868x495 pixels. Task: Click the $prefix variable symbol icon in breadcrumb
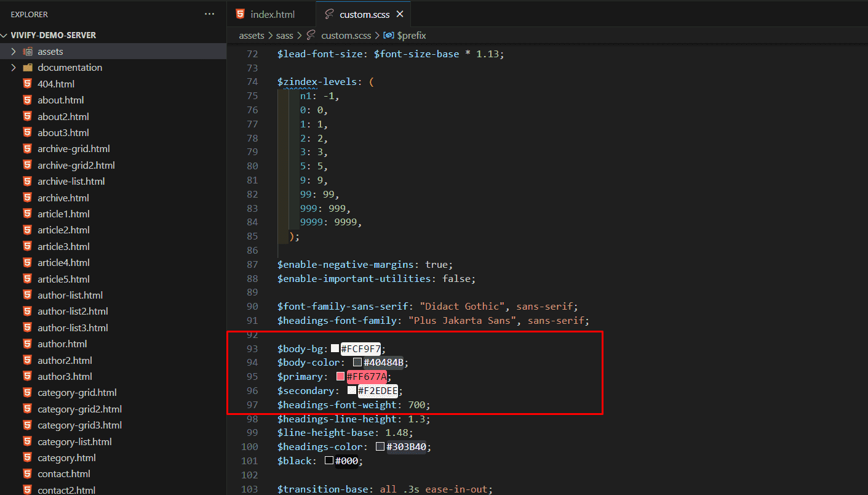[389, 36]
